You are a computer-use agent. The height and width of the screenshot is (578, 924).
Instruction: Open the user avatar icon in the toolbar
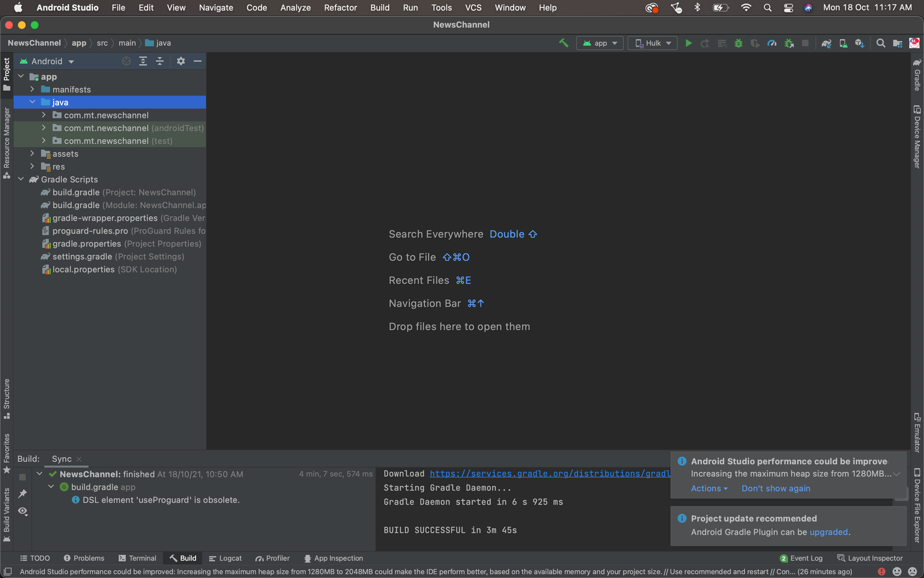click(914, 43)
